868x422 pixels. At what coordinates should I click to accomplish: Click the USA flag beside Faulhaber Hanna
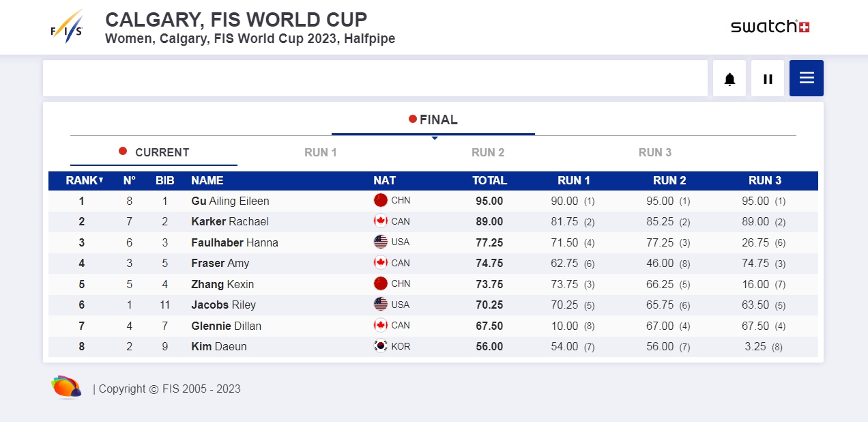click(381, 242)
